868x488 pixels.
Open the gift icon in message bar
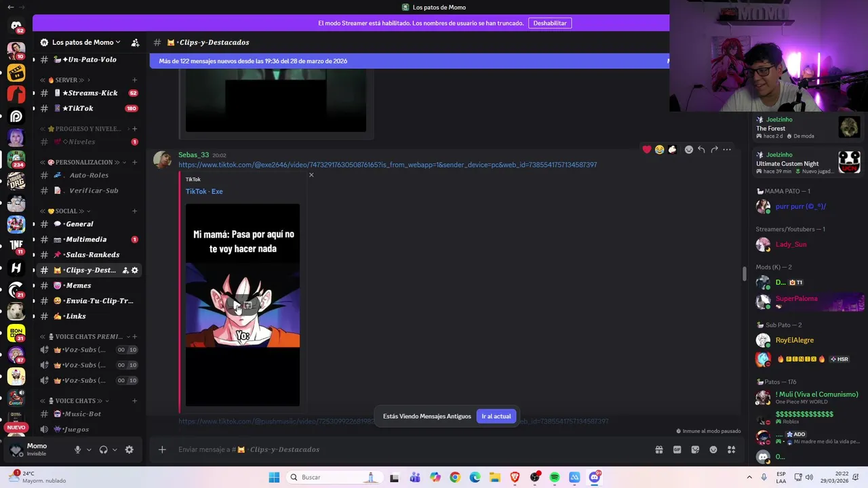click(658, 449)
